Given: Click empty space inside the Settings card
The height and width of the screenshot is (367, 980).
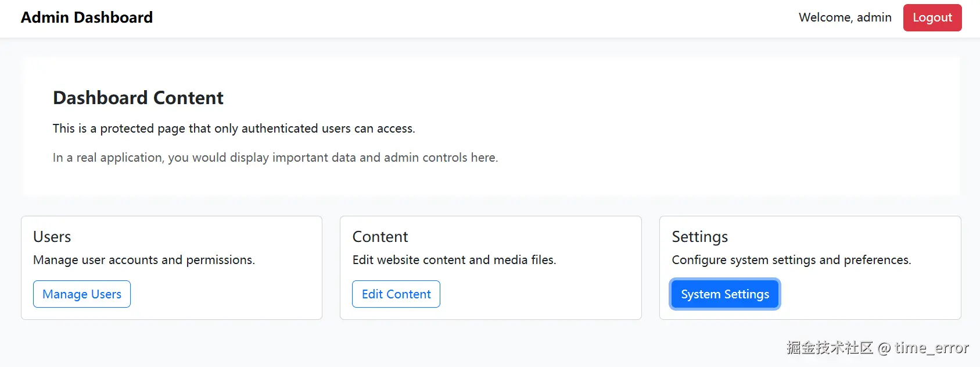Looking at the screenshot, I should coord(871,294).
